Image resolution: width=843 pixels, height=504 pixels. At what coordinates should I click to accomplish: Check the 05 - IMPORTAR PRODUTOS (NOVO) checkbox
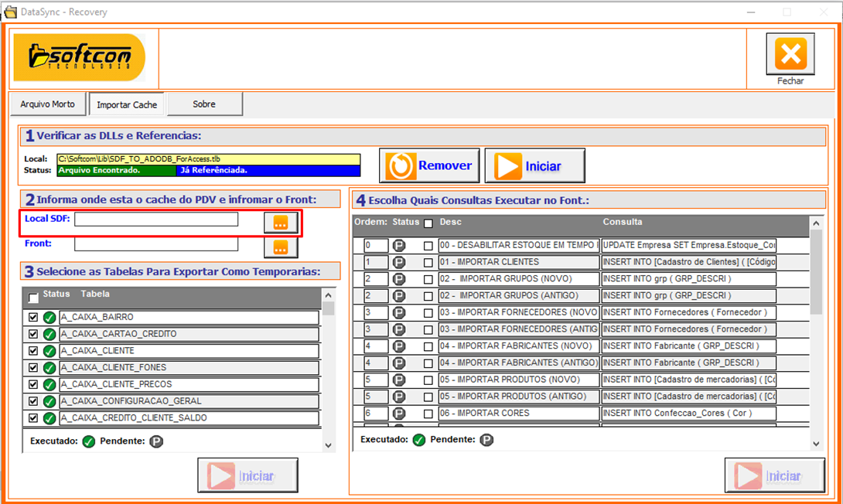click(428, 380)
